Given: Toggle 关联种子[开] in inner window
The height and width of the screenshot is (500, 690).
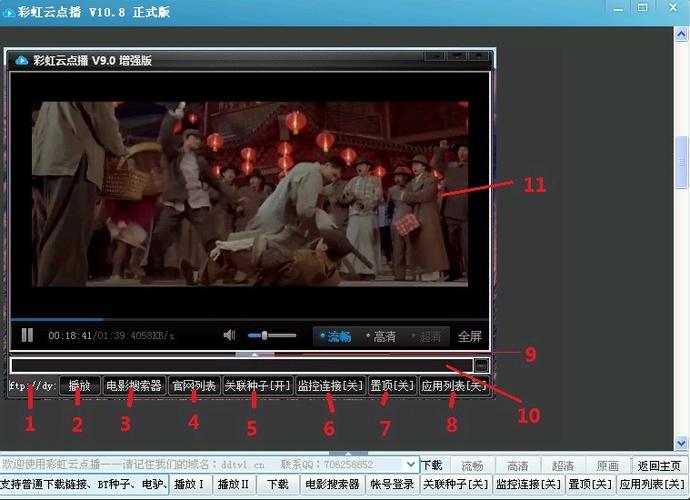Looking at the screenshot, I should pos(256,386).
